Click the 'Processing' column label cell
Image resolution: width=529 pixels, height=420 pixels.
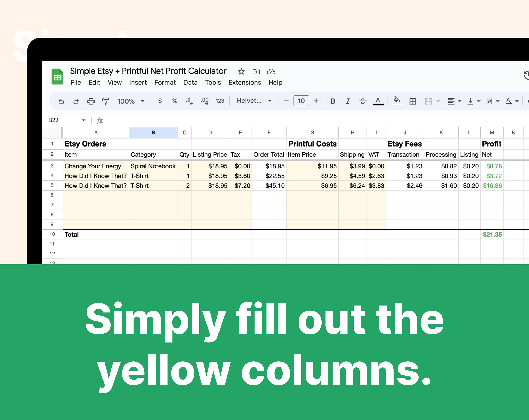[441, 155]
